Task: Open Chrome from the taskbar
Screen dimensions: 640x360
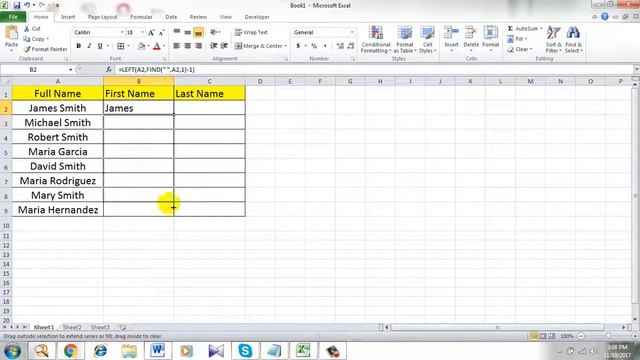Action: [x=70, y=351]
